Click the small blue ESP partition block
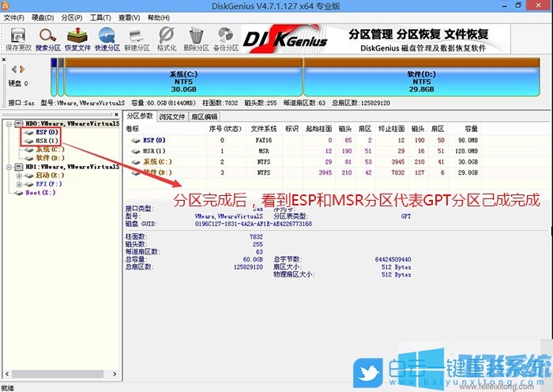This screenshot has height=392, width=553. (54, 77)
